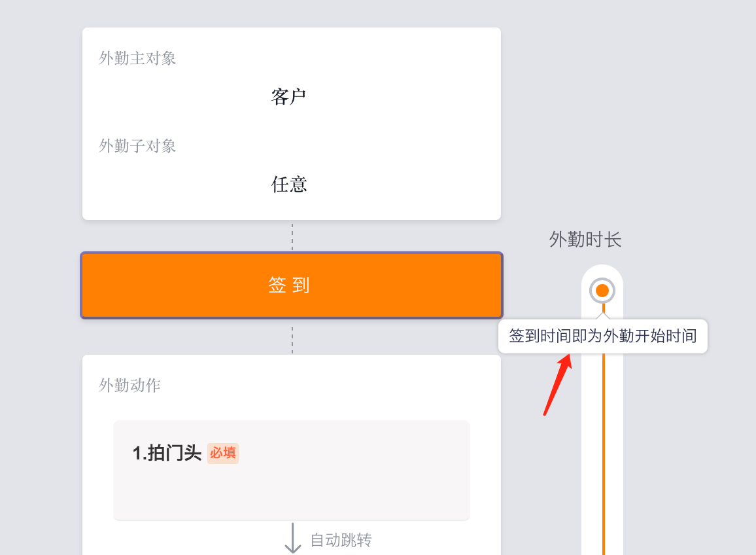
Task: Click the orange 签到 button
Action: 291,285
